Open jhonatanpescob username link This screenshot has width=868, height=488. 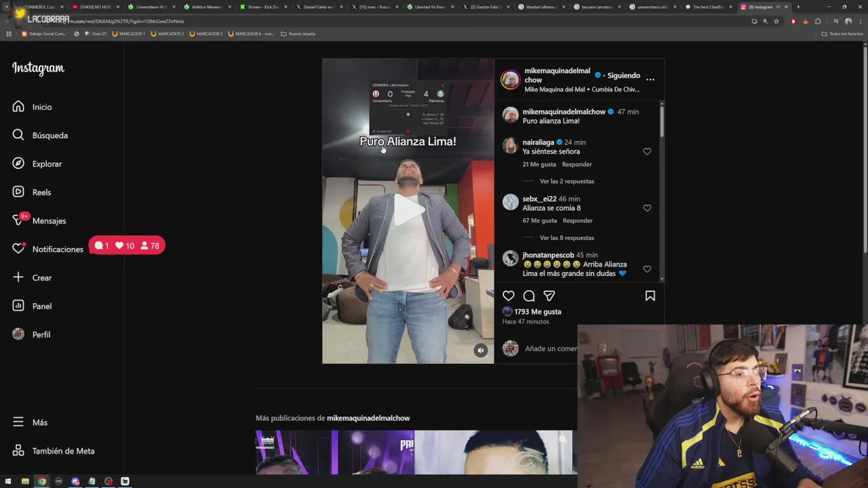point(548,256)
